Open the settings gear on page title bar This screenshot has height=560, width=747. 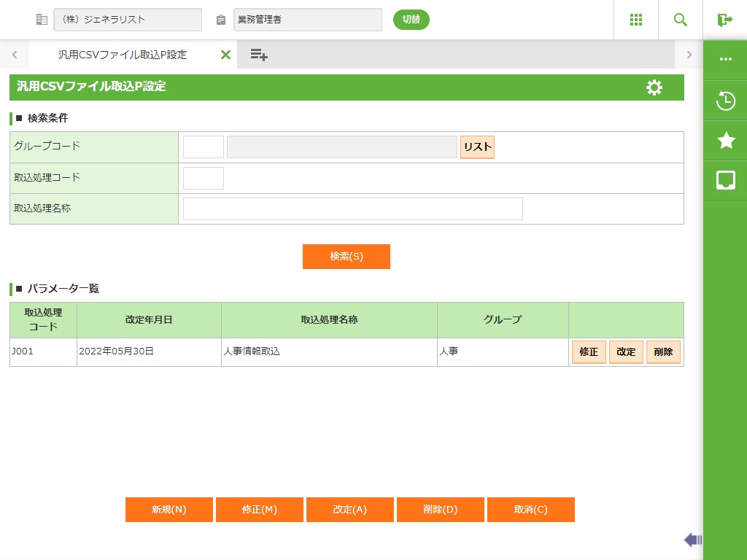(654, 87)
